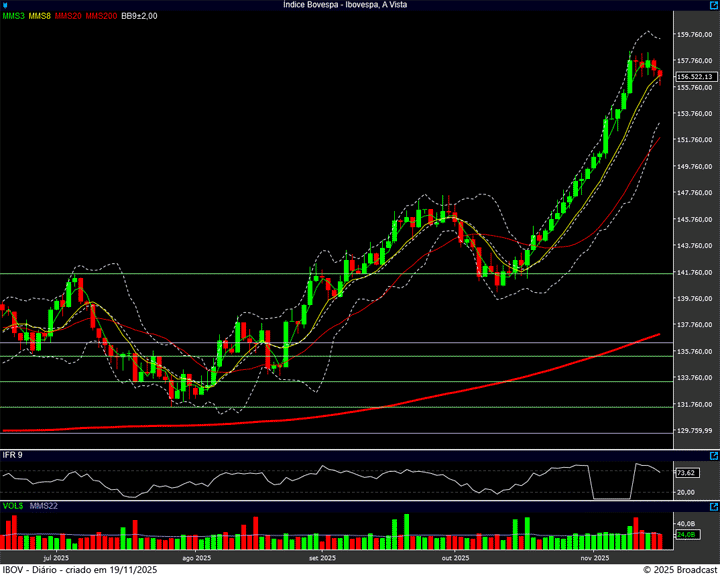Toggle the MMS200 moving average indicator label
This screenshot has height=575, width=720.
[101, 16]
